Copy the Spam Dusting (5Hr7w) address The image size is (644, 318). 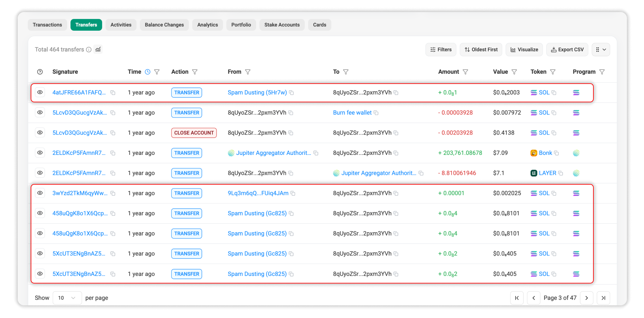tap(292, 93)
